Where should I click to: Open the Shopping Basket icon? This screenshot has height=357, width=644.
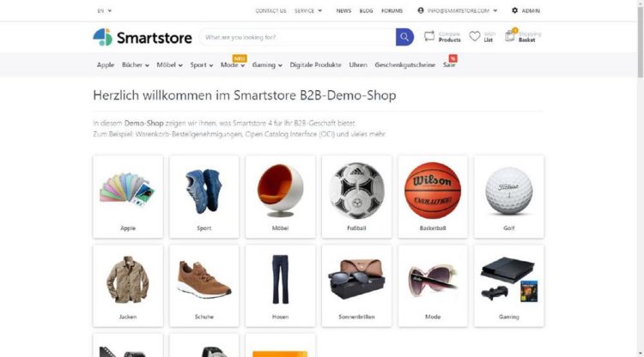coord(510,36)
